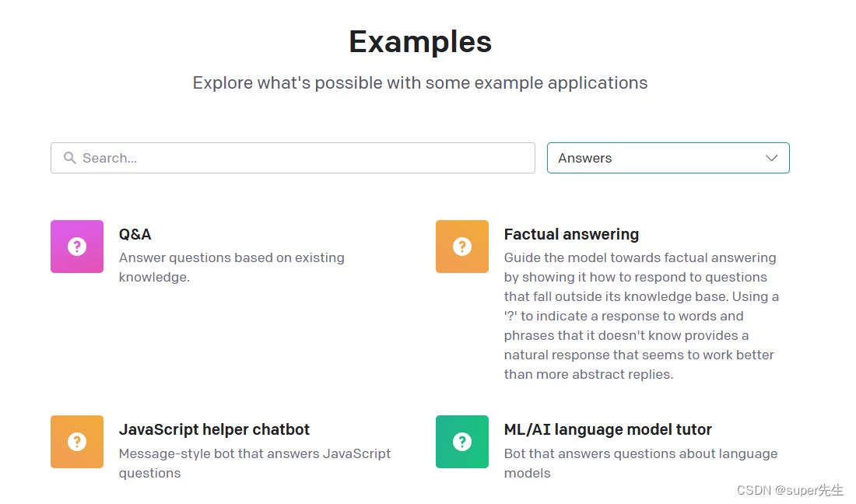Open the Answers category filter combo box

click(668, 158)
